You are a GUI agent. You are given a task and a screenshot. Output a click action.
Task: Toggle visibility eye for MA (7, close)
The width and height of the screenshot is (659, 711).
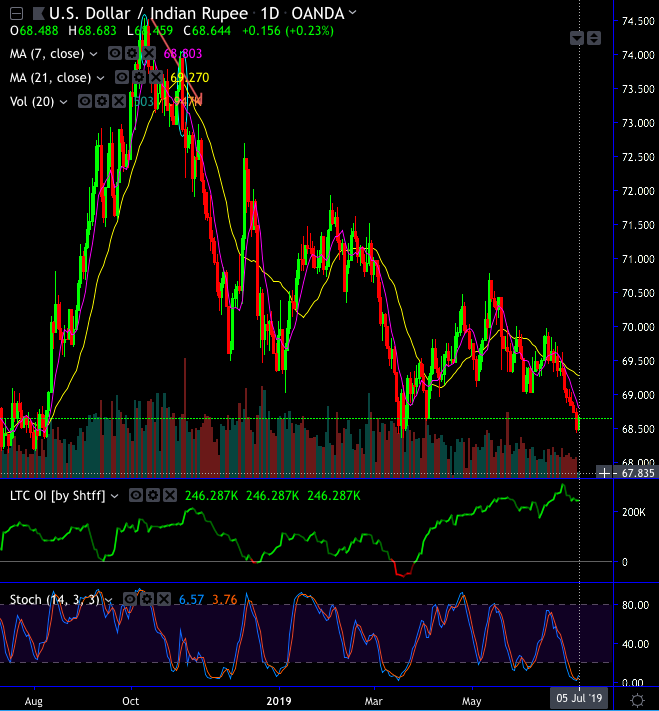click(115, 54)
